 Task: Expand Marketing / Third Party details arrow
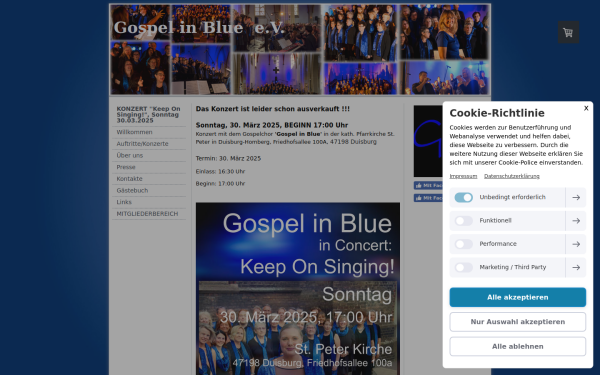pos(576,267)
